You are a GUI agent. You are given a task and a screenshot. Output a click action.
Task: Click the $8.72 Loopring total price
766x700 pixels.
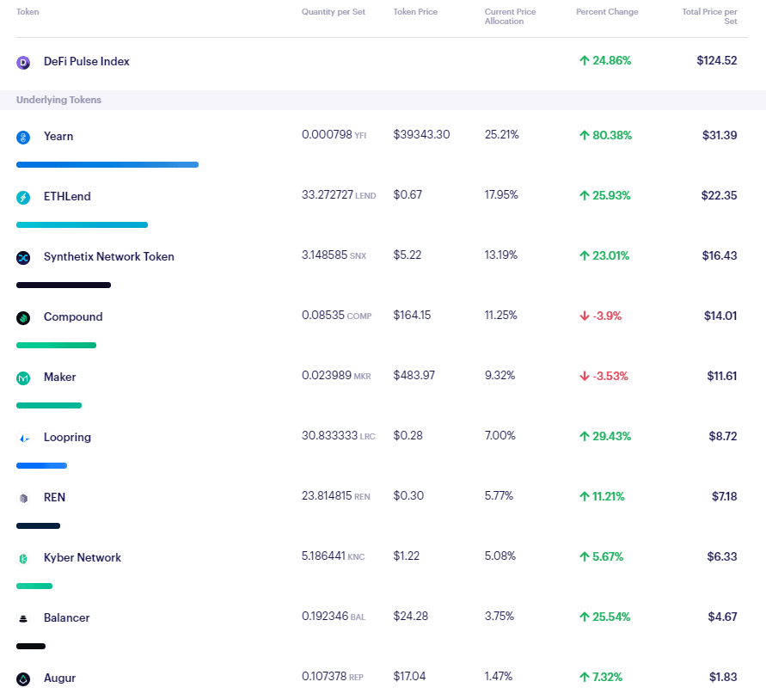pos(723,437)
